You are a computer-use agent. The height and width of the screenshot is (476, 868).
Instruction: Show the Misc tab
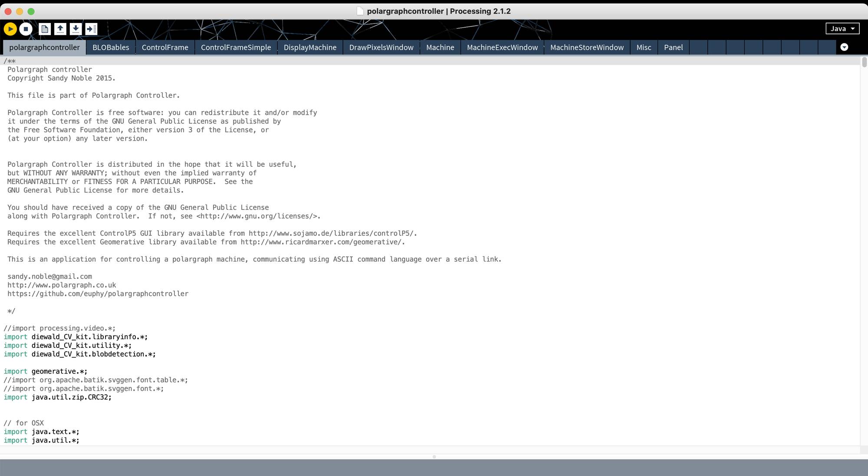point(644,47)
